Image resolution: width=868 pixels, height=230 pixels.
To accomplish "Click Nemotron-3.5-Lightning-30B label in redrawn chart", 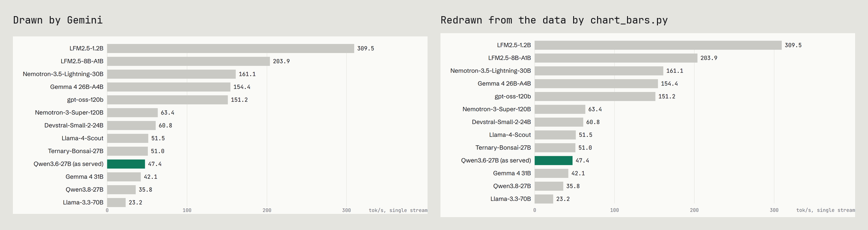I will (x=491, y=71).
